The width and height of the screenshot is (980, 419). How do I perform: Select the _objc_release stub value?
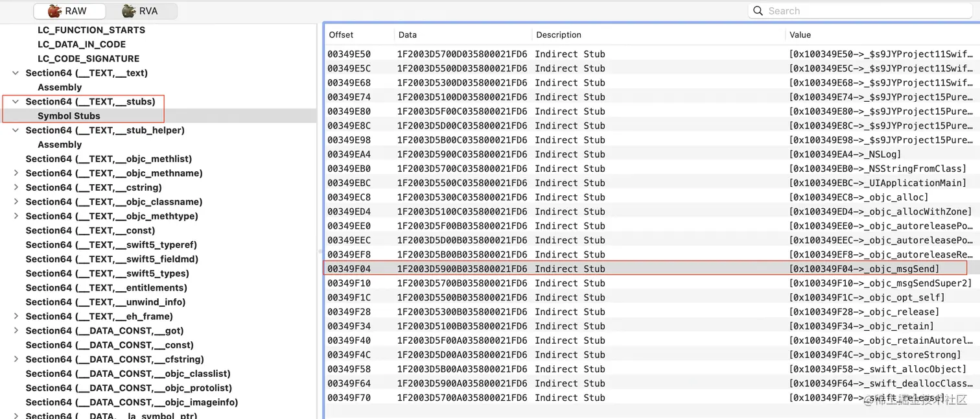pyautogui.click(x=864, y=312)
